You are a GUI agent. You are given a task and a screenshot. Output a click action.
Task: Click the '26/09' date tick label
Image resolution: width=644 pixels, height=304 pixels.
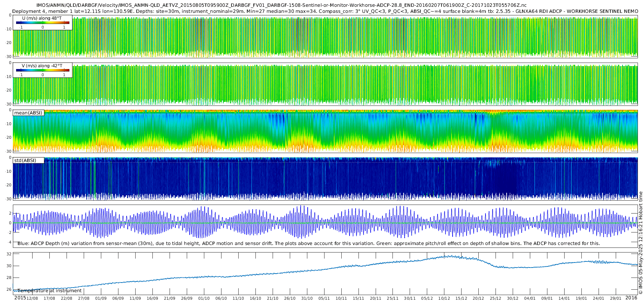click(187, 298)
